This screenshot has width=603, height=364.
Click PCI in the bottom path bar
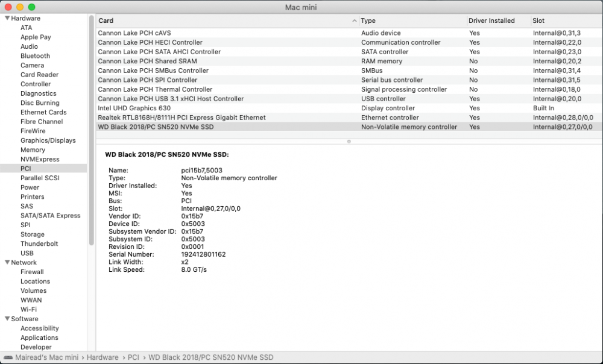coord(133,357)
